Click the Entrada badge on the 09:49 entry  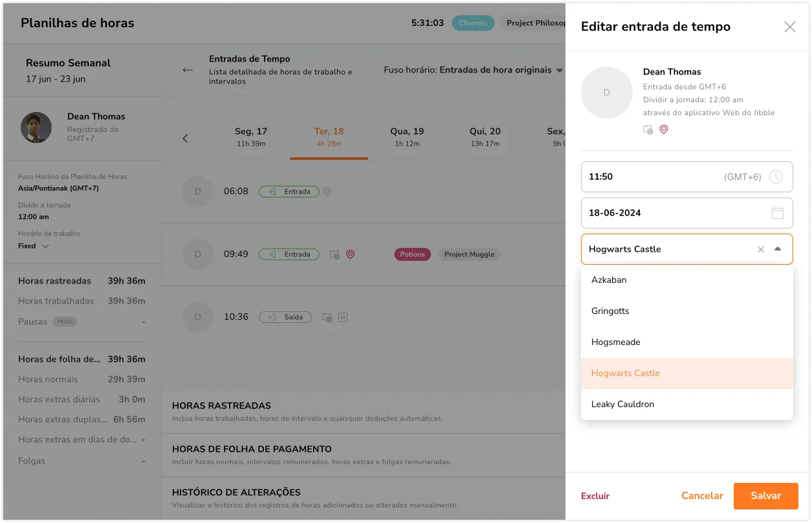[x=289, y=254]
